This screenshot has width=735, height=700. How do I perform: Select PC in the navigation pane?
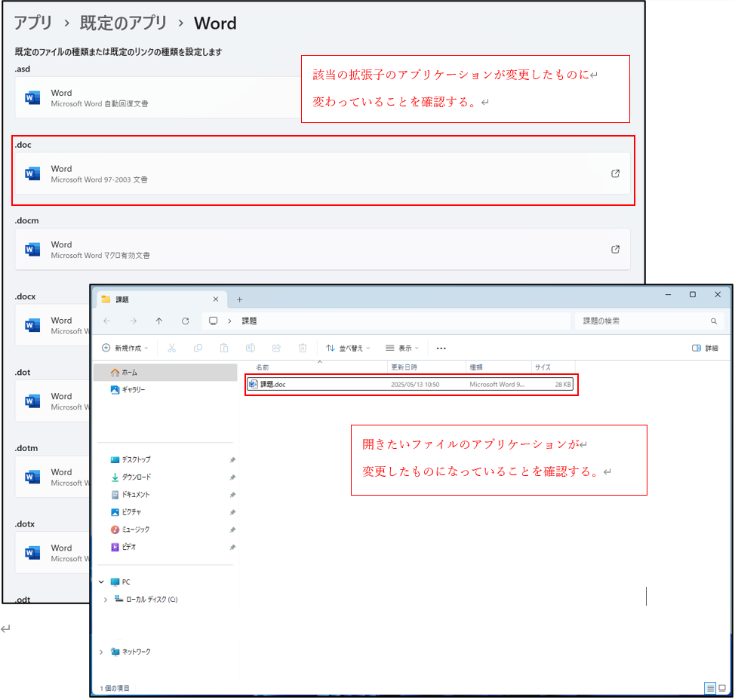click(121, 582)
